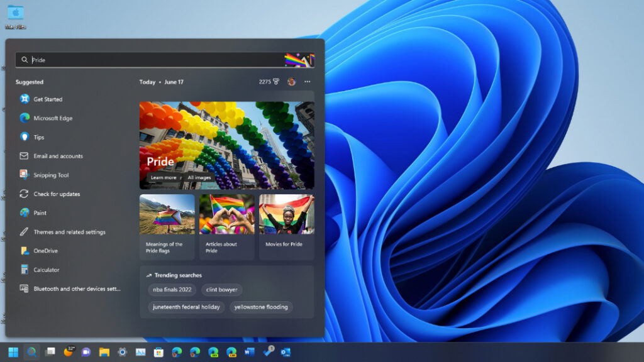
Task: Click the user profile avatar in search panel
Action: coord(291,82)
